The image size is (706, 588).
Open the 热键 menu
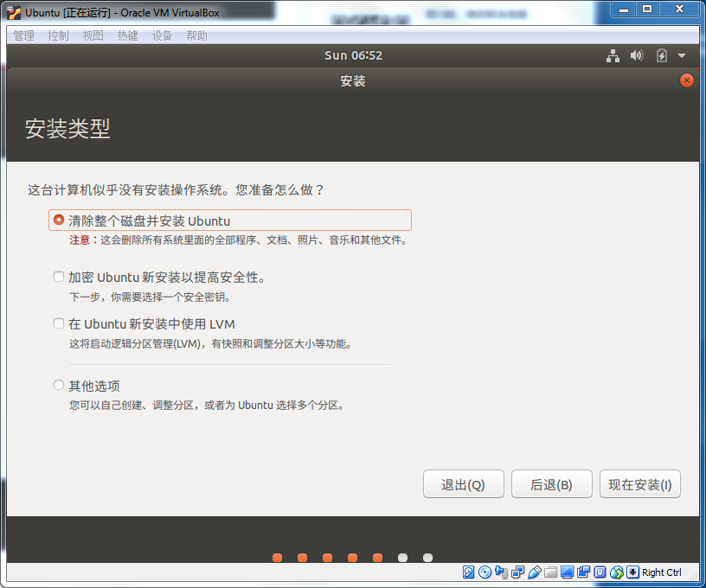[127, 35]
